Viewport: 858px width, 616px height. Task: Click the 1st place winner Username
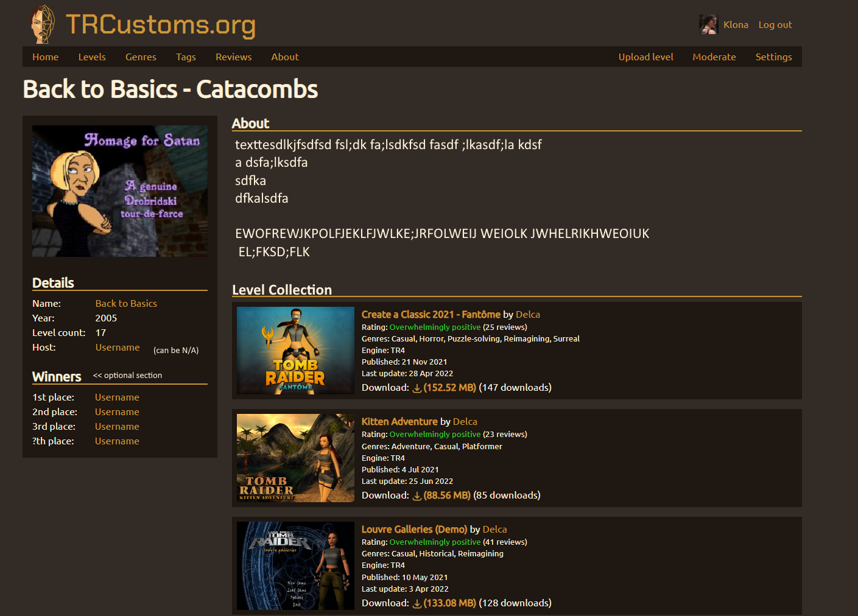[117, 397]
